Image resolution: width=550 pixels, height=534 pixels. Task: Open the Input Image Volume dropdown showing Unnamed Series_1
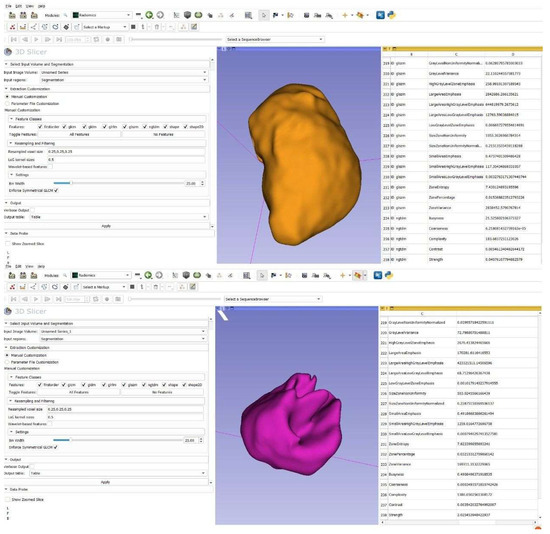coord(123,331)
